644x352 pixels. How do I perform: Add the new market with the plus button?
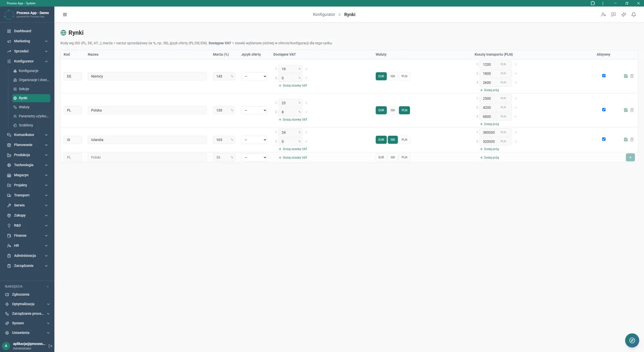630,157
